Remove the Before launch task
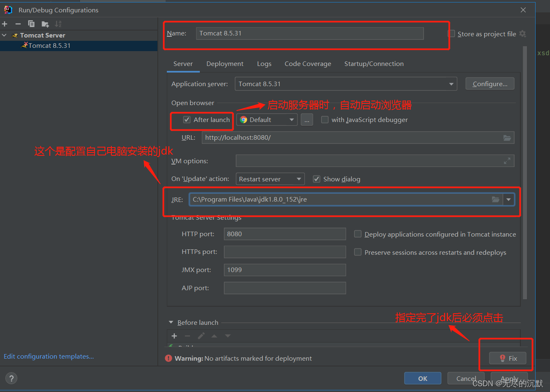The width and height of the screenshot is (550, 392). click(x=187, y=336)
